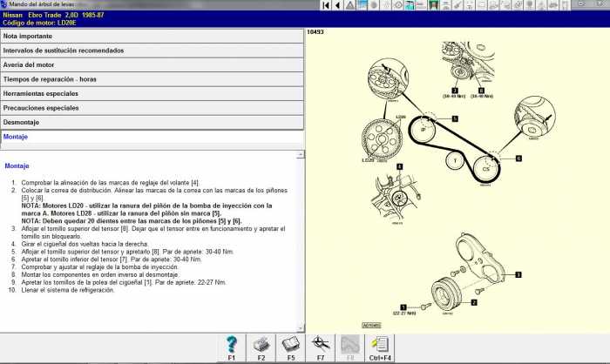This screenshot has height=364, width=610.
Task: Show the Precauciones especiales section
Action: (x=152, y=108)
